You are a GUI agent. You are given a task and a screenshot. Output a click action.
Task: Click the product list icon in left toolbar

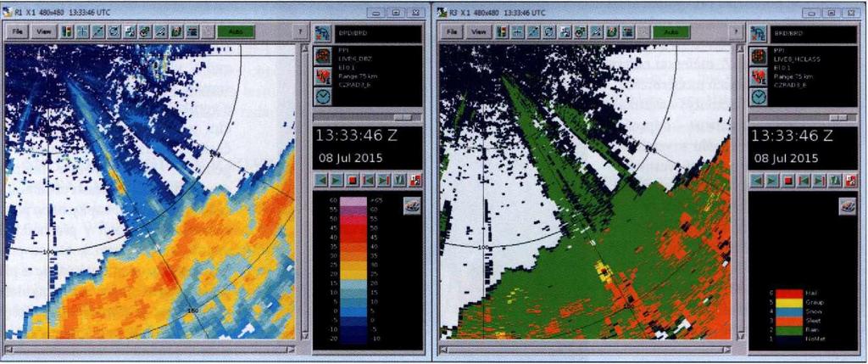[x=193, y=32]
